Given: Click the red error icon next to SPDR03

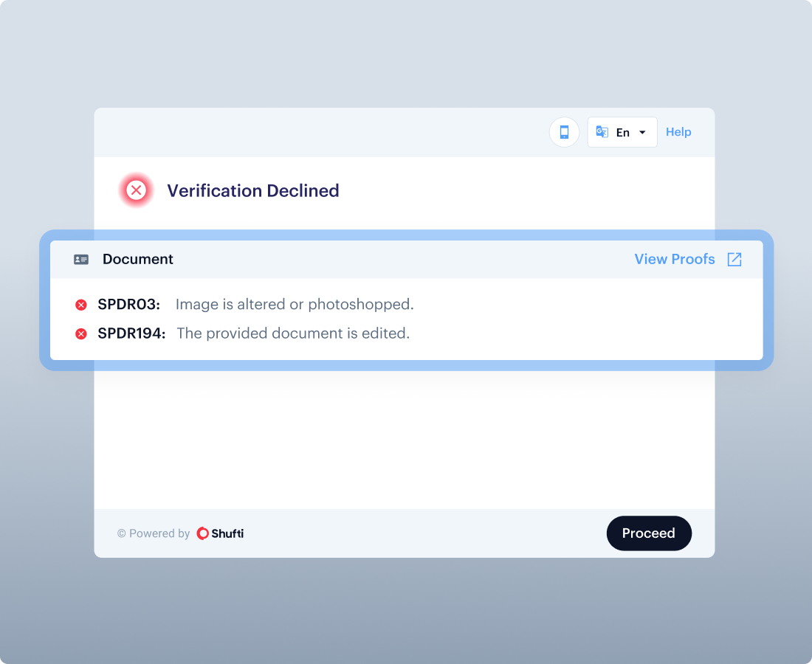Looking at the screenshot, I should pyautogui.click(x=81, y=305).
